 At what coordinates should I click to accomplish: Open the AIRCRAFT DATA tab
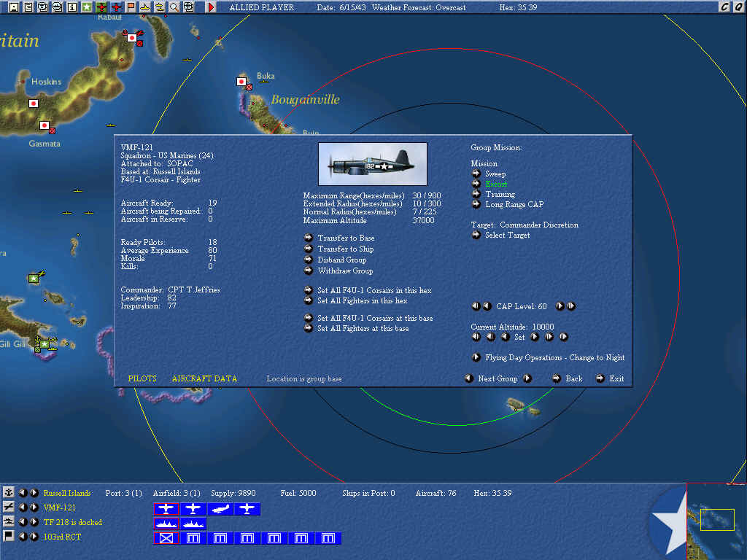point(204,379)
